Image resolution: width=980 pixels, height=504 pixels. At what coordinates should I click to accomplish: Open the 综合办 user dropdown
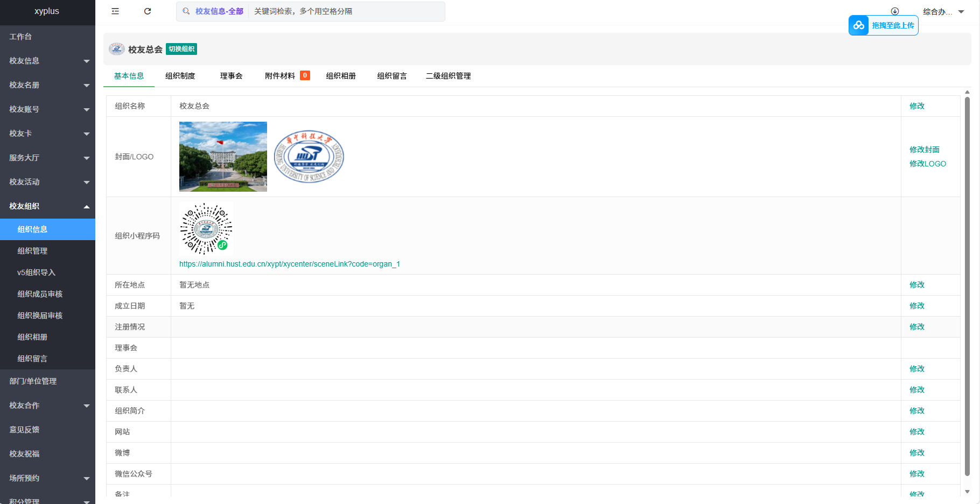tap(943, 11)
